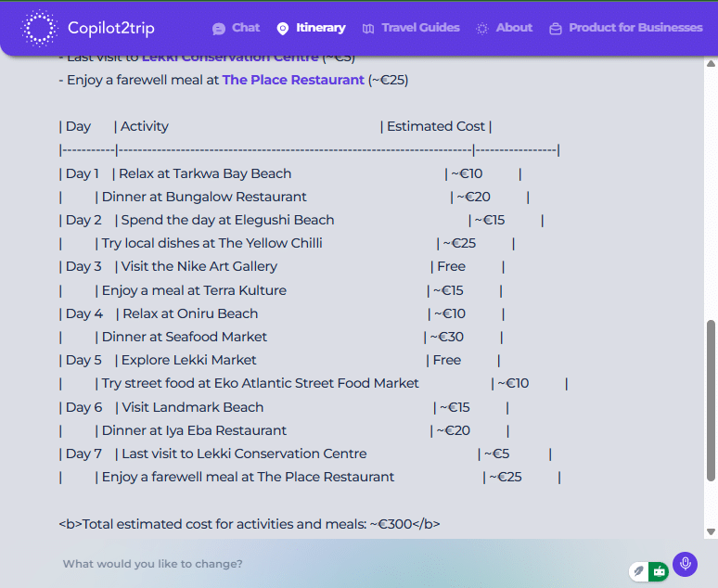This screenshot has height=588, width=718.
Task: Click 'Dinner at Seafood Market' text
Action: click(184, 337)
